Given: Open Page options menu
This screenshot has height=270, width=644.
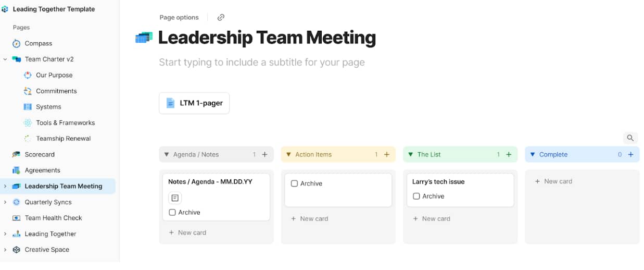Looking at the screenshot, I should (179, 18).
